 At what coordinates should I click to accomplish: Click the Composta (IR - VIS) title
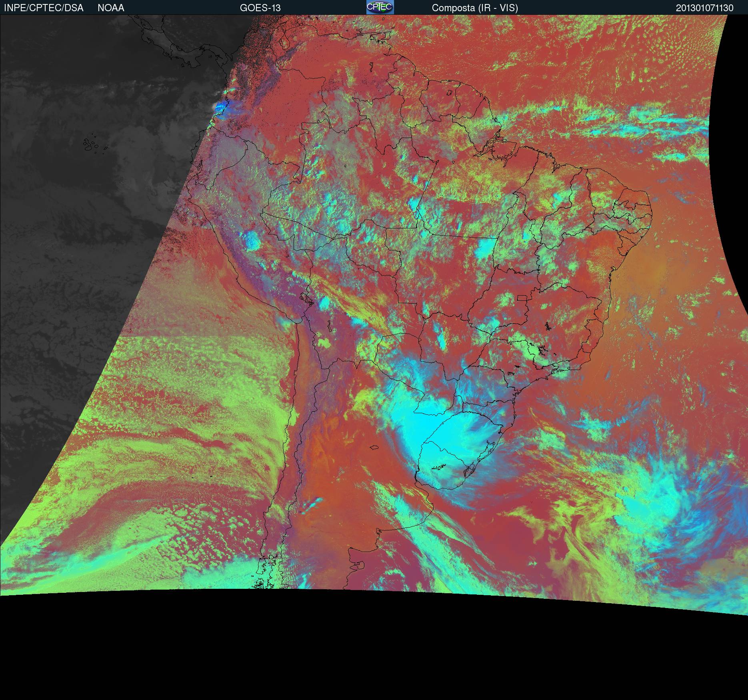coord(475,8)
